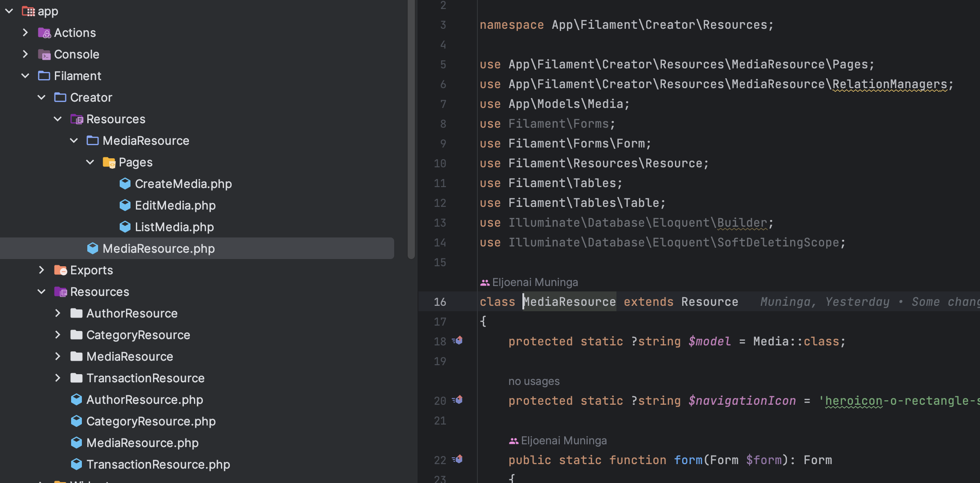
Task: Click the 'no usages' inlay hint
Action: [534, 381]
